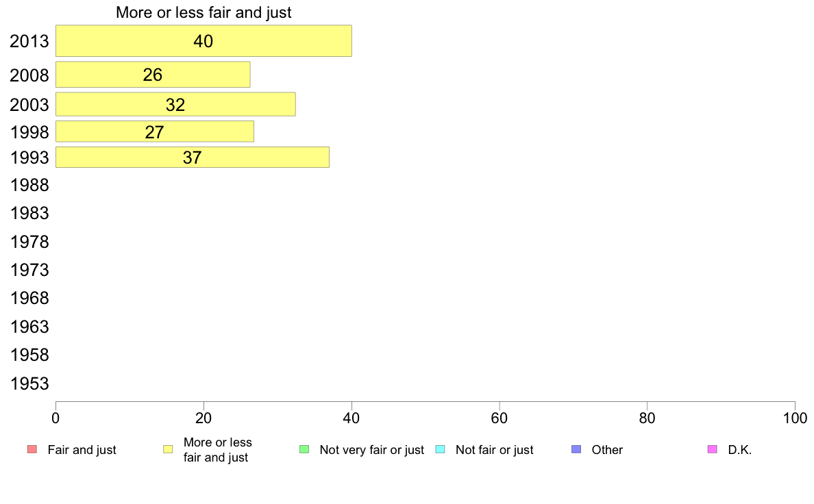Click the 60 tick on the x-axis
The width and height of the screenshot is (814, 504).
click(500, 418)
